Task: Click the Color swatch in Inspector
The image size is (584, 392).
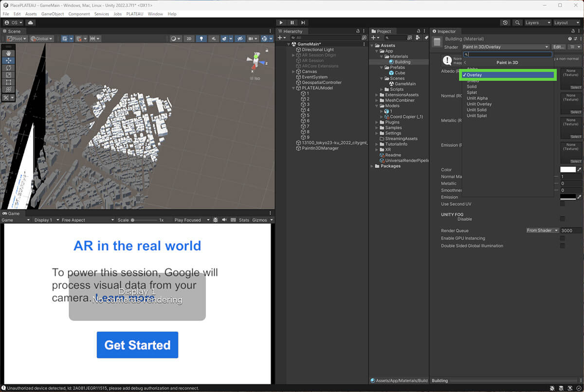Action: [568, 170]
